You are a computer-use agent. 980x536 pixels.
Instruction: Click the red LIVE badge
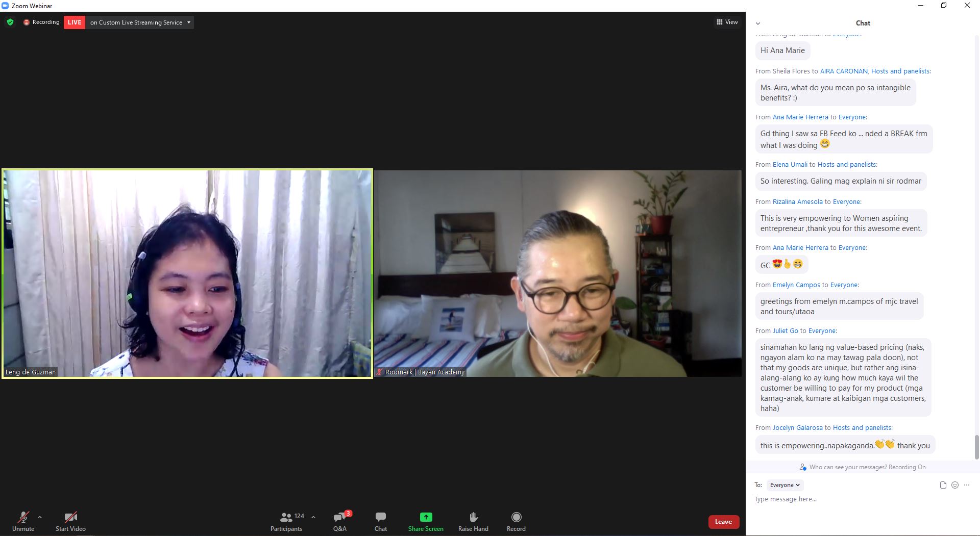(x=75, y=22)
